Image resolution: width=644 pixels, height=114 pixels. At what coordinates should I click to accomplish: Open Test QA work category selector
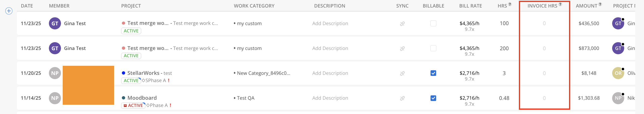(x=246, y=98)
